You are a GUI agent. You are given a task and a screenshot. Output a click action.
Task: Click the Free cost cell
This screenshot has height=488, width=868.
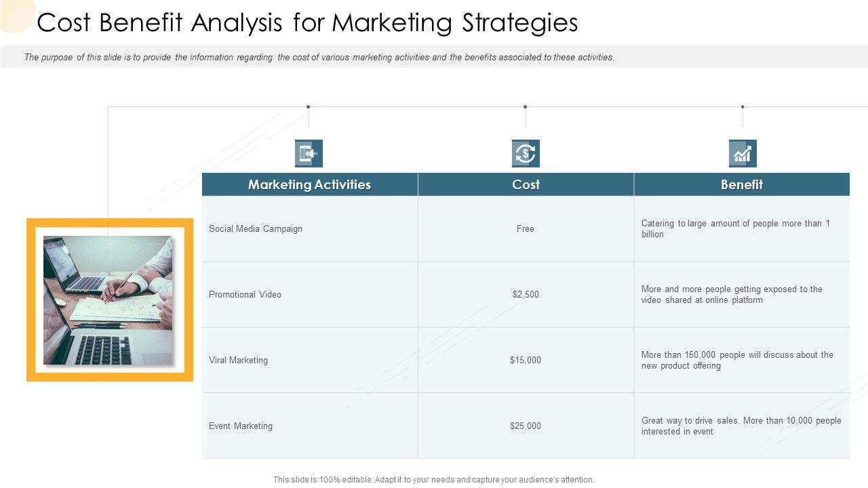click(526, 229)
